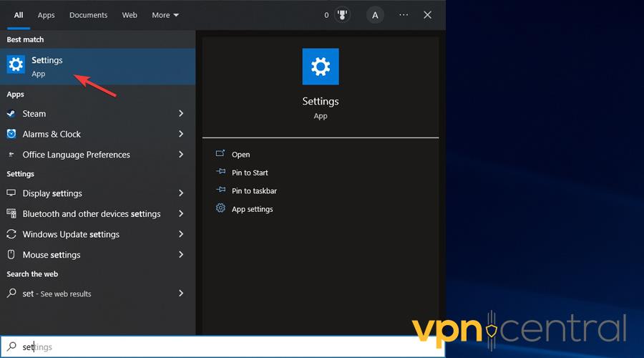This screenshot has width=644, height=358.
Task: Click the rewards points count 0
Action: [x=326, y=15]
